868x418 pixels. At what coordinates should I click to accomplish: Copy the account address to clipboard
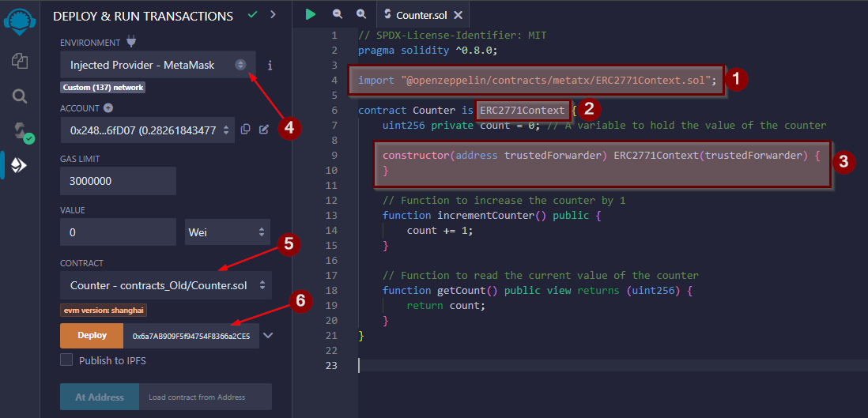[x=246, y=130]
